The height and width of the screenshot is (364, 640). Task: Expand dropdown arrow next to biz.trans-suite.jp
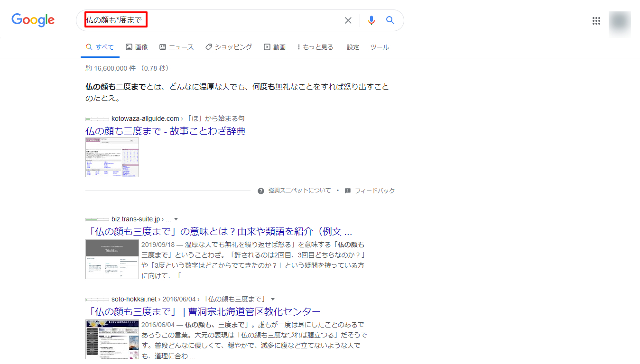tap(176, 219)
